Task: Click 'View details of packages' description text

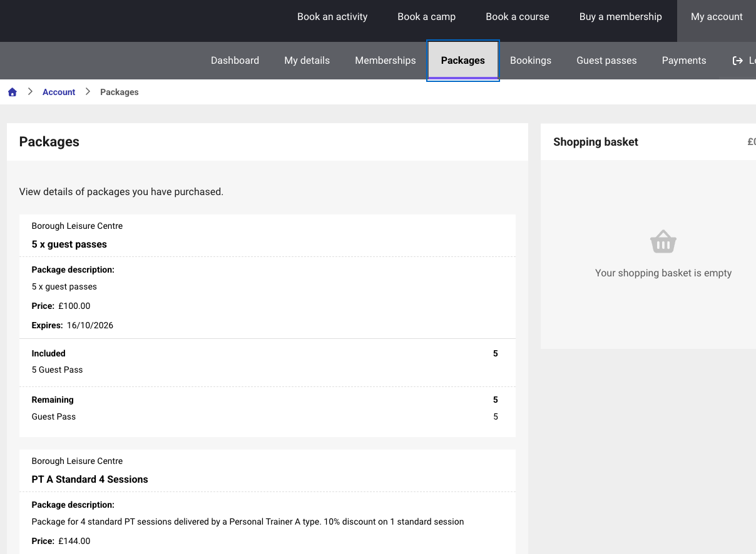Action: [x=121, y=192]
